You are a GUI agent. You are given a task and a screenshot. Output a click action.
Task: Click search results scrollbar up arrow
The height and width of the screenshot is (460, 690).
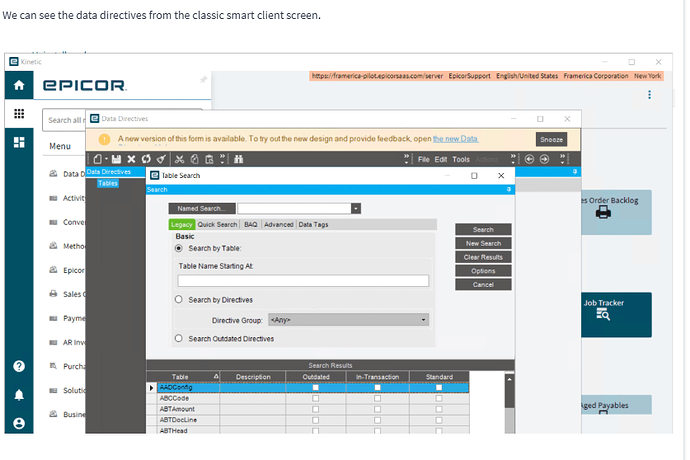point(510,379)
